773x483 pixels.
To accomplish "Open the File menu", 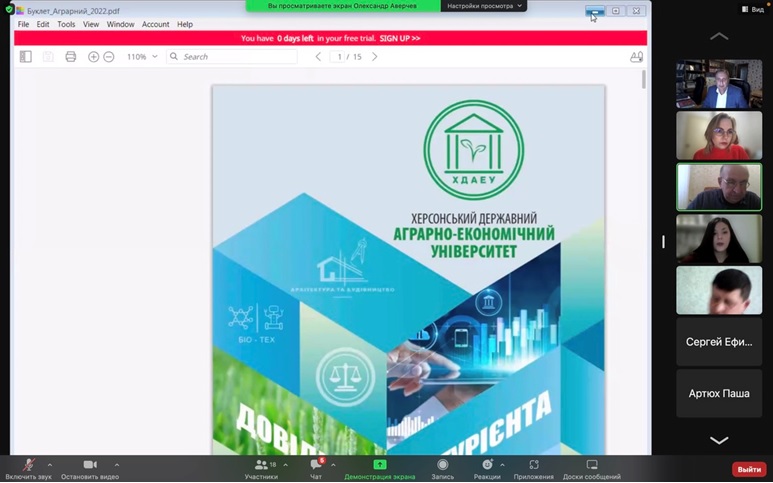I will [x=23, y=24].
